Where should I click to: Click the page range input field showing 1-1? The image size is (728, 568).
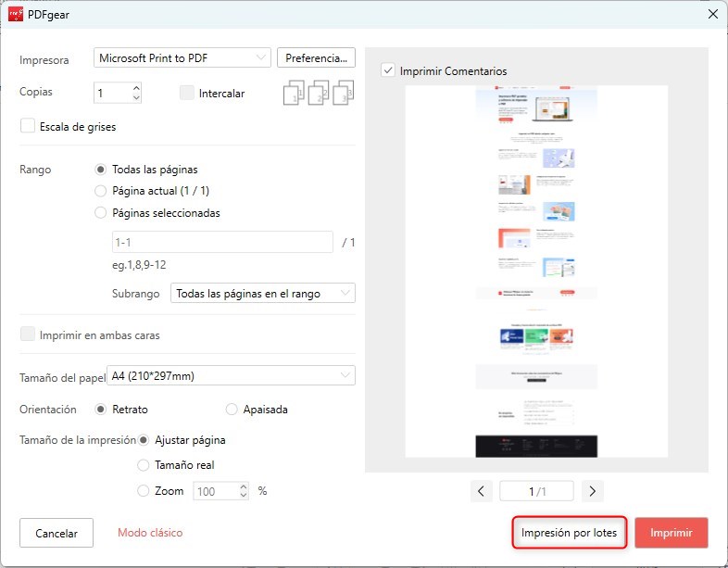222,242
